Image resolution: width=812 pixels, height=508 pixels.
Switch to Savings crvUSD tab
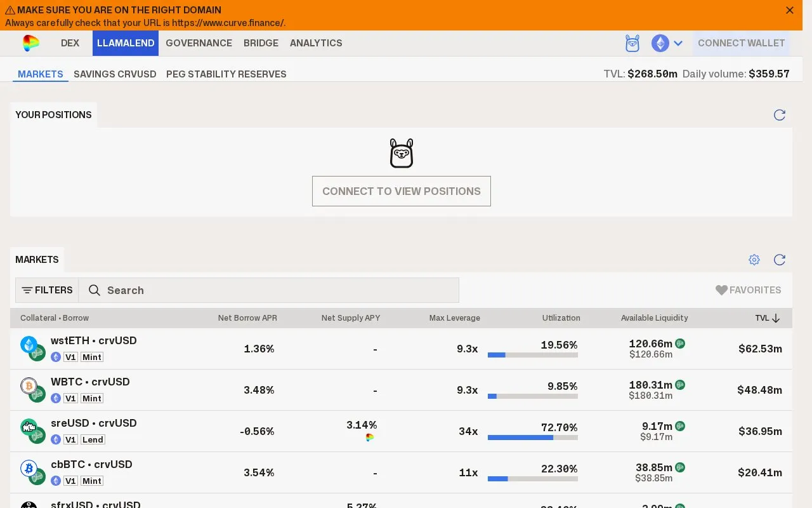(115, 74)
